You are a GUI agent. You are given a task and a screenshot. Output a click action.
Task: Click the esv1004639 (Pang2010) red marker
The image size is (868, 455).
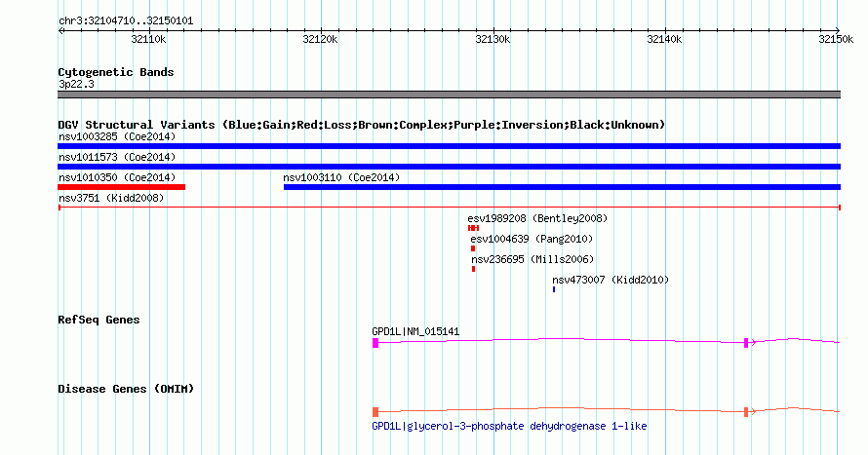[473, 248]
